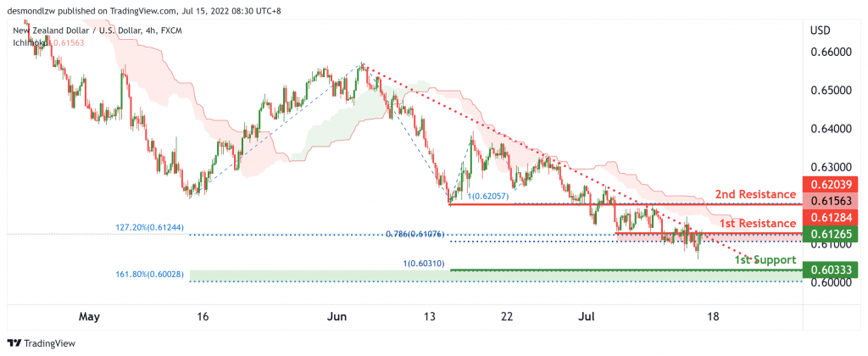This screenshot has width=868, height=356.
Task: Click the USD currency label
Action: [820, 30]
